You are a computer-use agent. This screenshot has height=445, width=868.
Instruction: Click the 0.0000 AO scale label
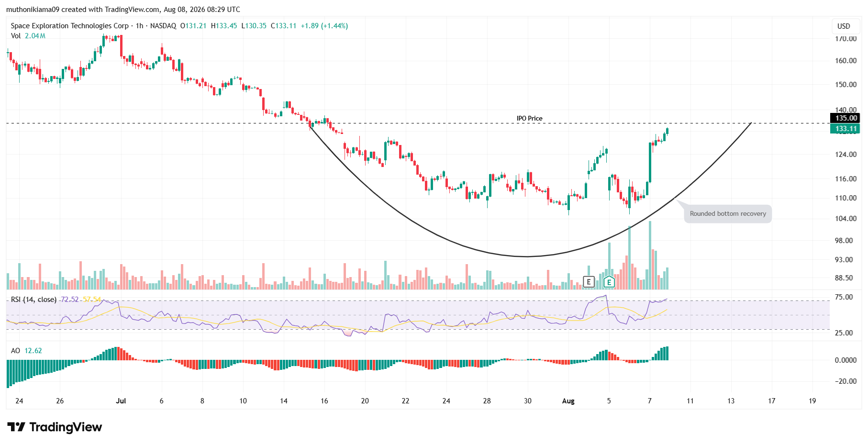coord(846,360)
